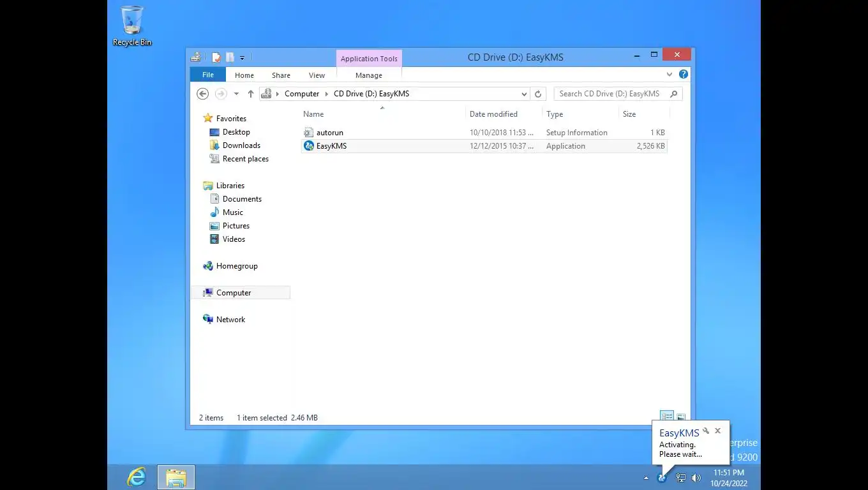Open the recent locations dropdown
This screenshot has width=868, height=490.
tap(236, 94)
